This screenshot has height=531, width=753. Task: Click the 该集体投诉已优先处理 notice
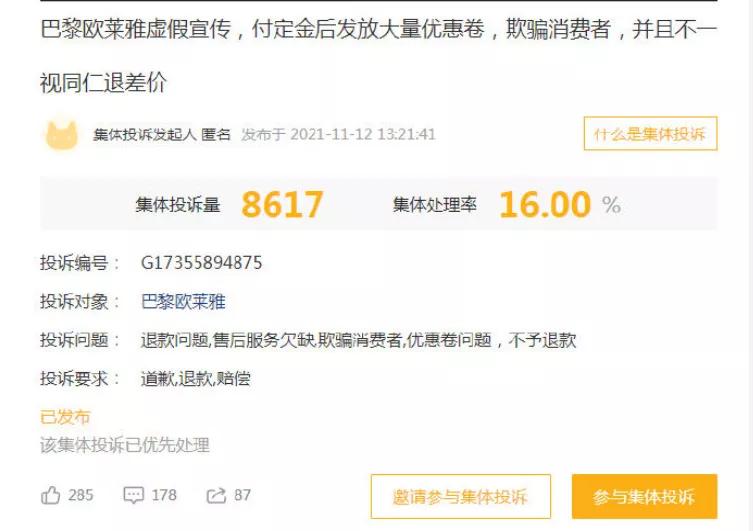(125, 445)
